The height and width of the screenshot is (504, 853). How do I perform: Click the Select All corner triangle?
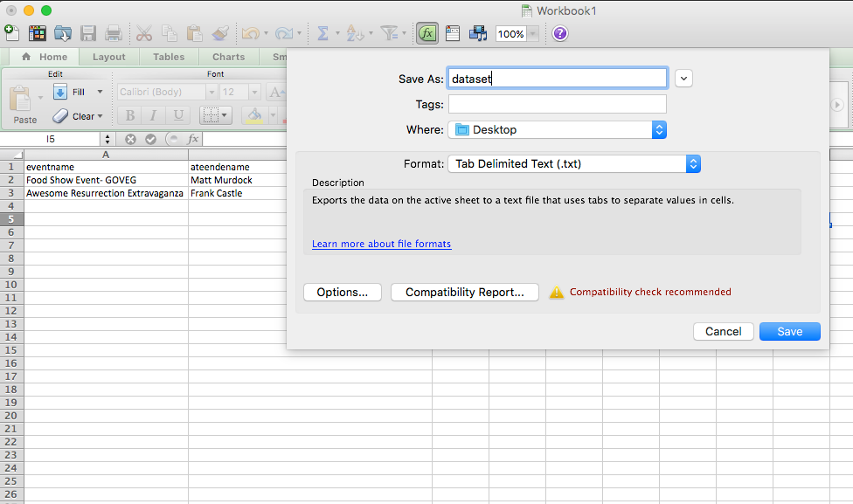coord(11,155)
